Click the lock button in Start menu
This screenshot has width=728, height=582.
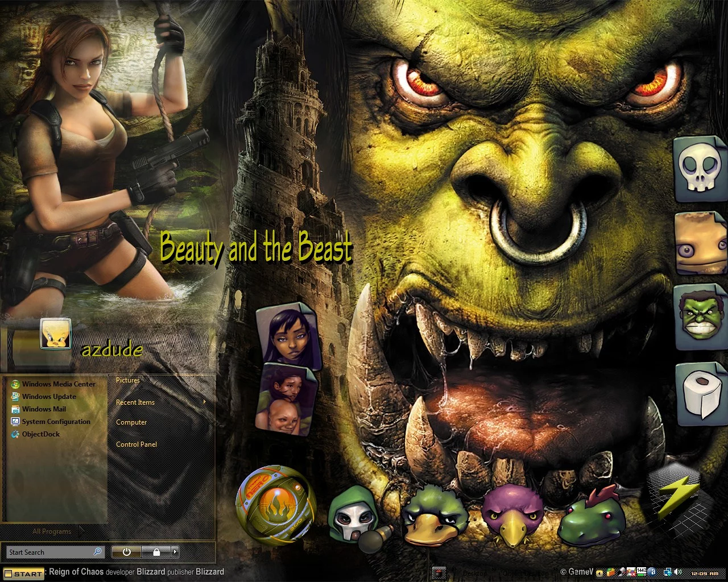pos(156,552)
